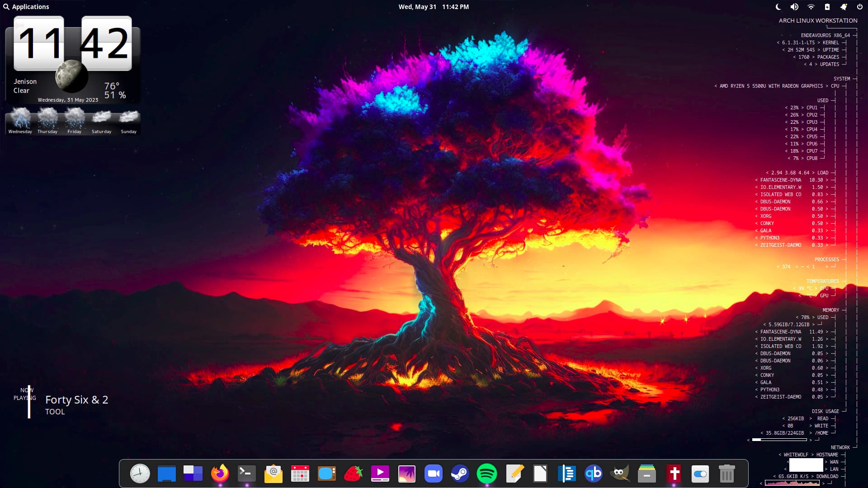The image size is (868, 488).
Task: Click the date and time in the top panel
Action: pyautogui.click(x=433, y=6)
